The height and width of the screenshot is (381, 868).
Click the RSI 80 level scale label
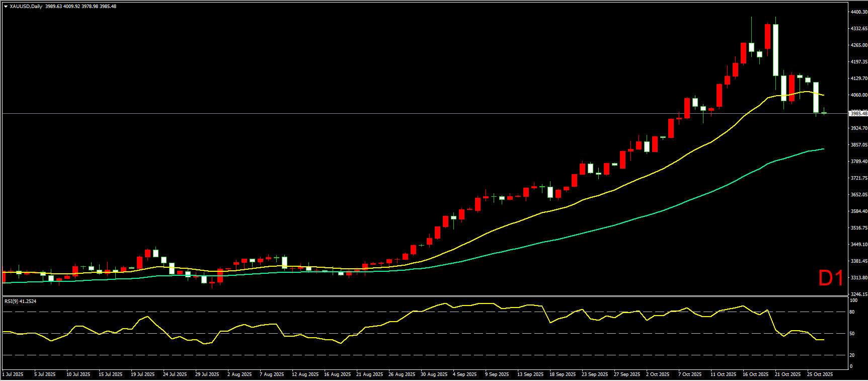[852, 312]
